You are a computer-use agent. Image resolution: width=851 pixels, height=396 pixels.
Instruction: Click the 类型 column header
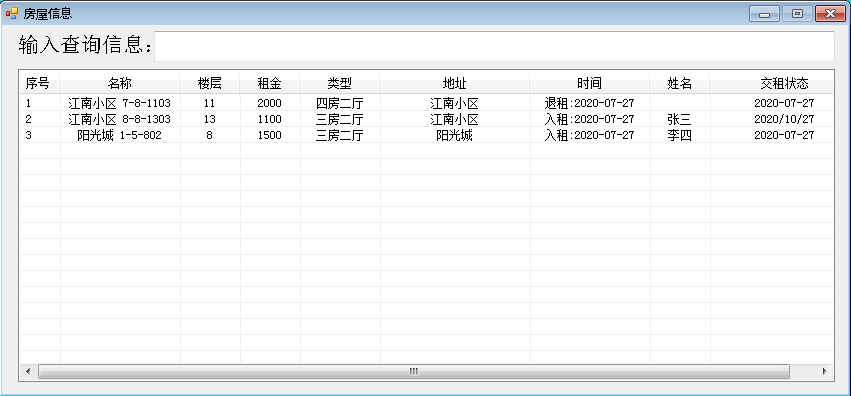(340, 83)
